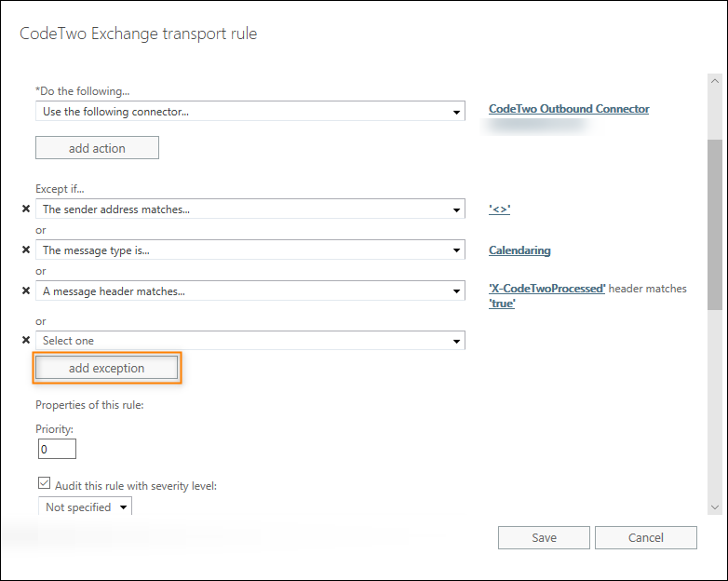Screen dimensions: 728x581
Task: Click the 'CodeTwo Exchange transport rule' title
Action: coord(139,34)
